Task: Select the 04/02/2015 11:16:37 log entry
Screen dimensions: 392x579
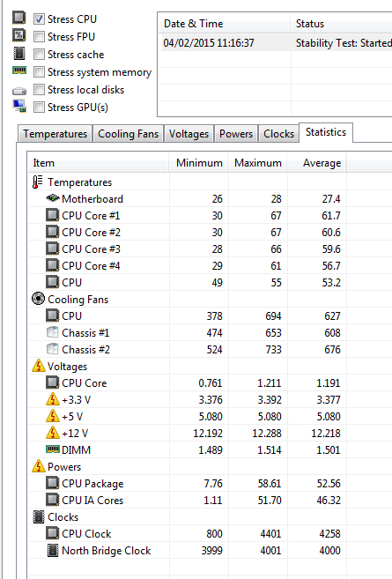Action: pos(209,43)
